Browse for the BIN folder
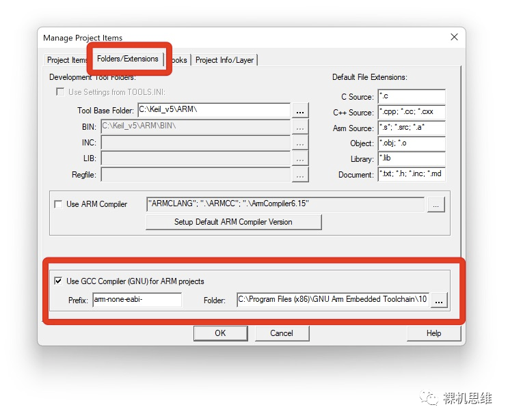Screen dimensions: 508x420 pyautogui.click(x=300, y=127)
